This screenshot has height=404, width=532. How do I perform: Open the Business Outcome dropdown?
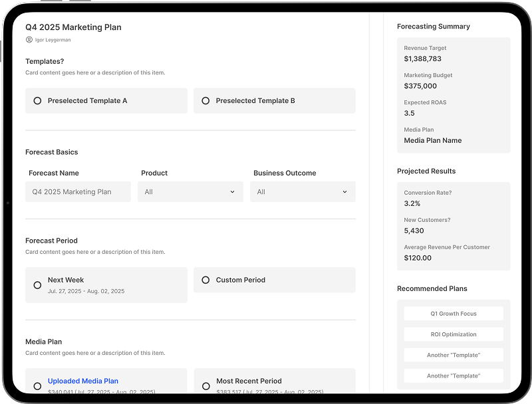[x=302, y=192]
